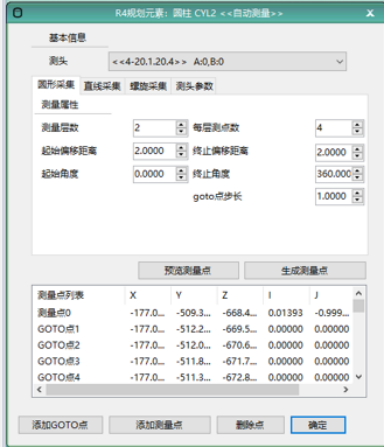Increase 起始角度 with the up spinner arrow
The width and height of the screenshot is (384, 447).
pos(181,171)
